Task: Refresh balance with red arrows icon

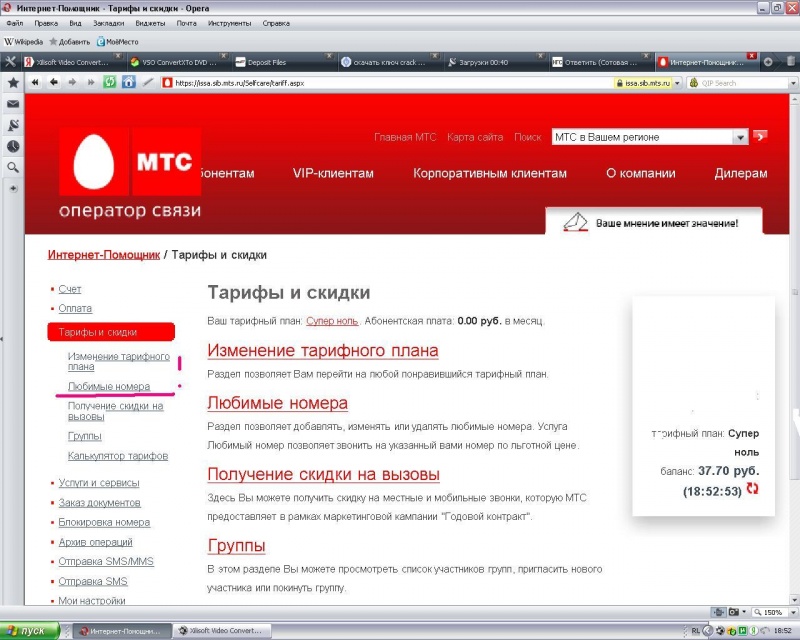Action: pos(752,490)
